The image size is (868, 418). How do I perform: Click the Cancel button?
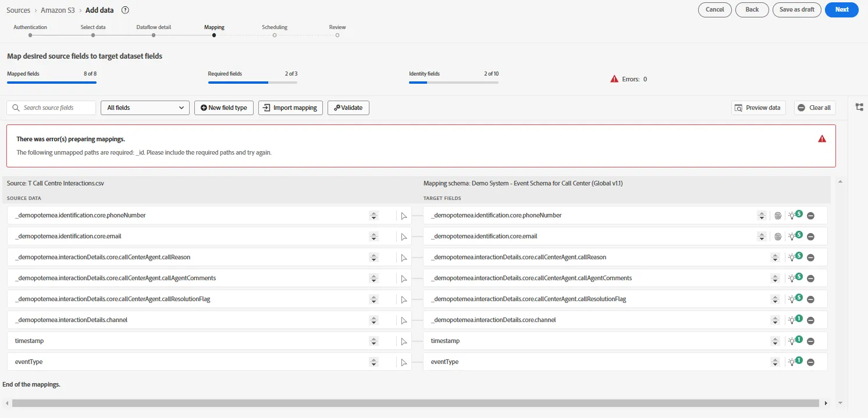pyautogui.click(x=715, y=10)
